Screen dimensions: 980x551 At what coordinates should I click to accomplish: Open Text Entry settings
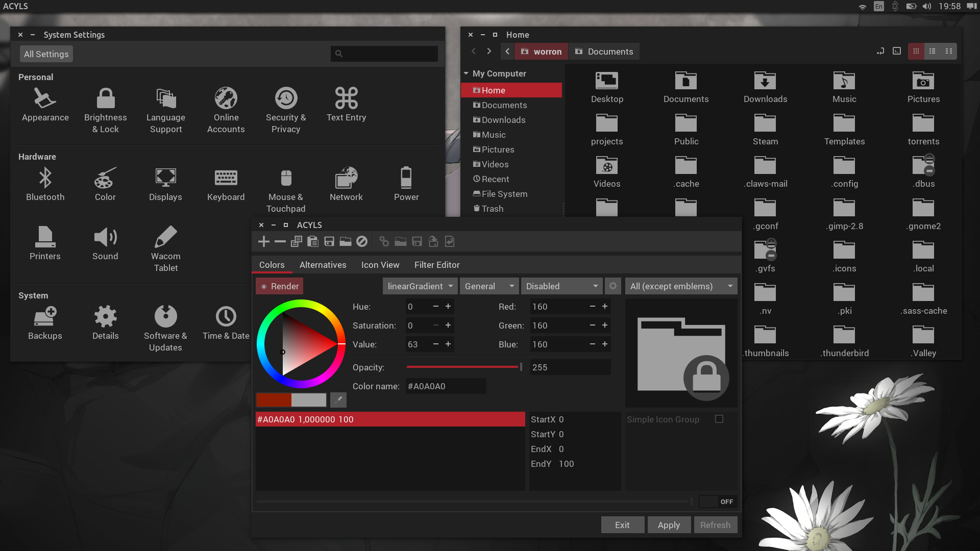click(x=347, y=105)
